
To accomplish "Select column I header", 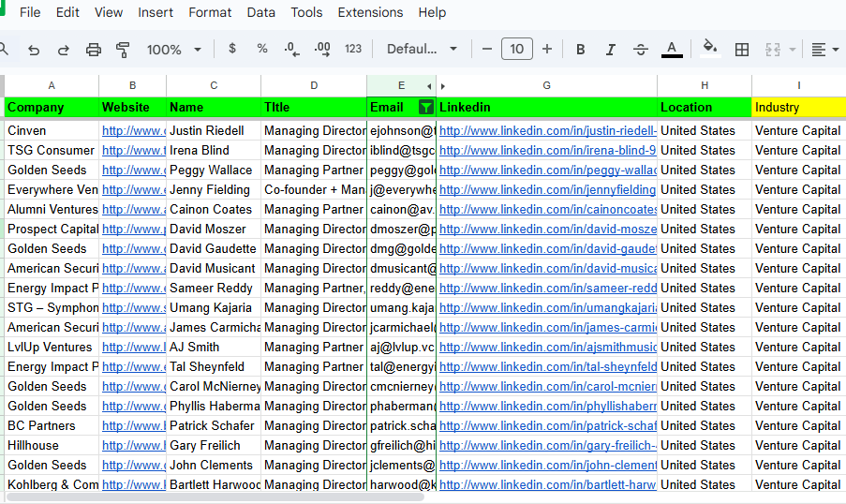I will [x=798, y=85].
